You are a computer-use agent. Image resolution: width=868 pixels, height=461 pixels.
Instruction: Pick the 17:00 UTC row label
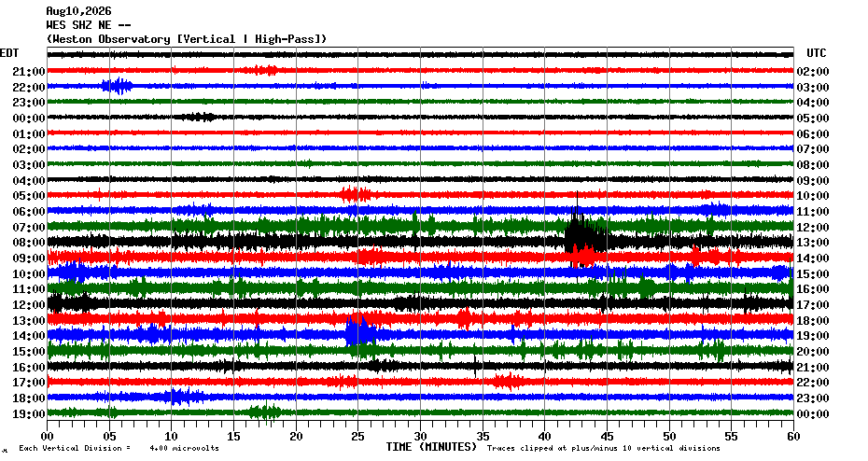pos(813,305)
